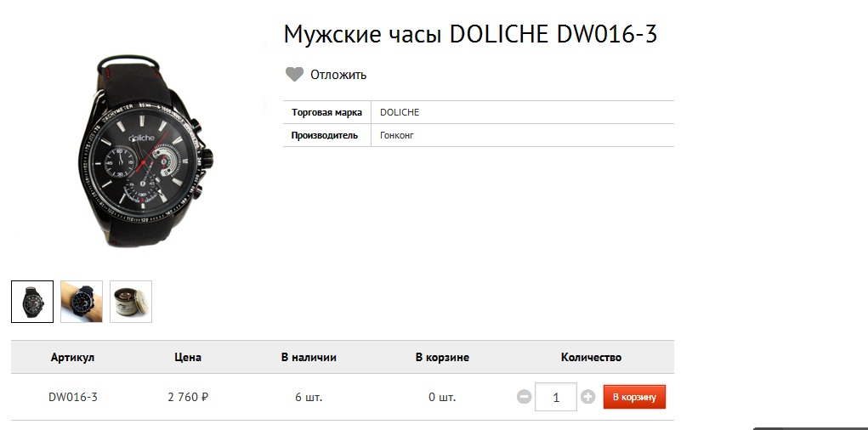This screenshot has height=430, width=868.
Task: Select the first watch thumbnail
Action: pos(32,302)
